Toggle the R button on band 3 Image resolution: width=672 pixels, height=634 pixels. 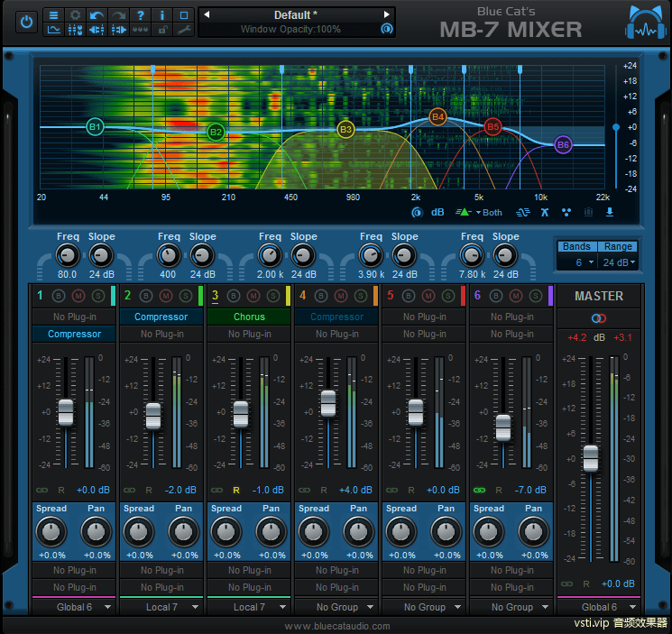pyautogui.click(x=236, y=490)
